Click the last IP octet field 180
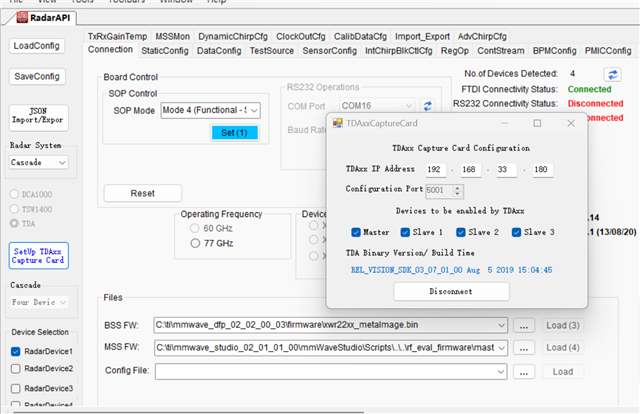This screenshot has height=414, width=640. click(543, 169)
